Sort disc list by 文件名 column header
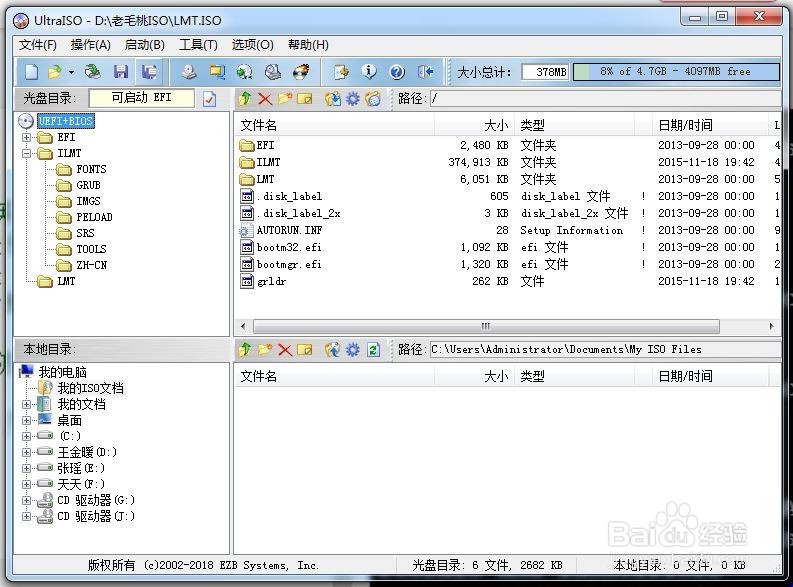This screenshot has height=587, width=793. 334,125
